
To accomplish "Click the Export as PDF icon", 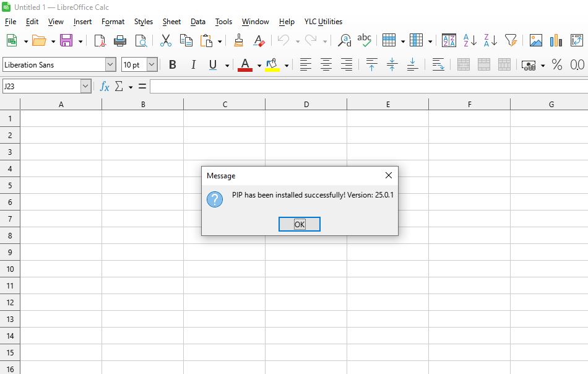I will 100,41.
